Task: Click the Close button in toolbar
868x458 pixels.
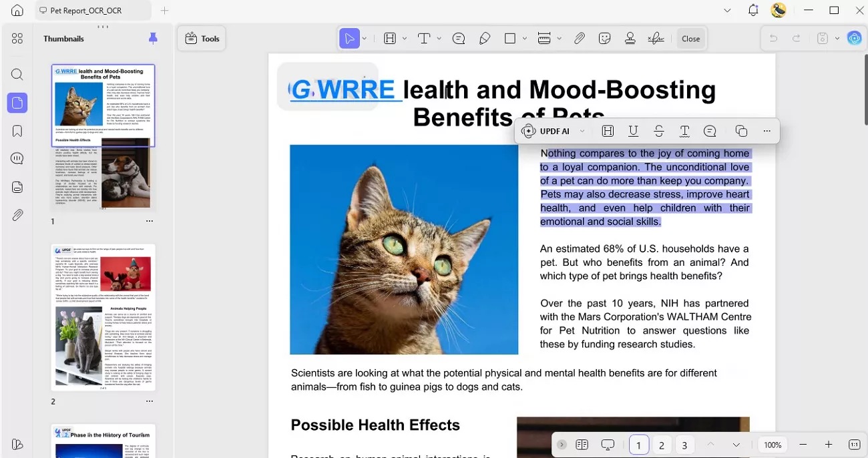Action: click(x=690, y=39)
